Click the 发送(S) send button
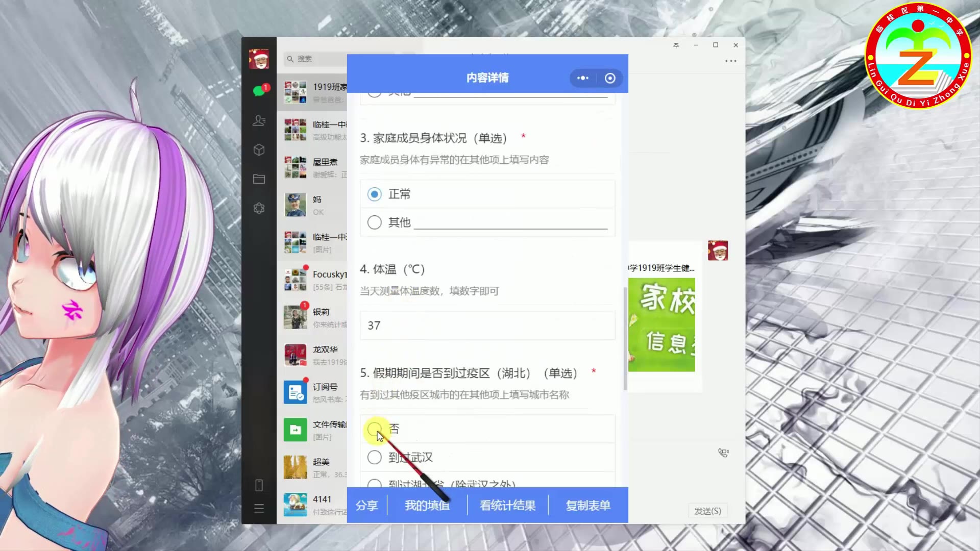The image size is (980, 551). (708, 511)
